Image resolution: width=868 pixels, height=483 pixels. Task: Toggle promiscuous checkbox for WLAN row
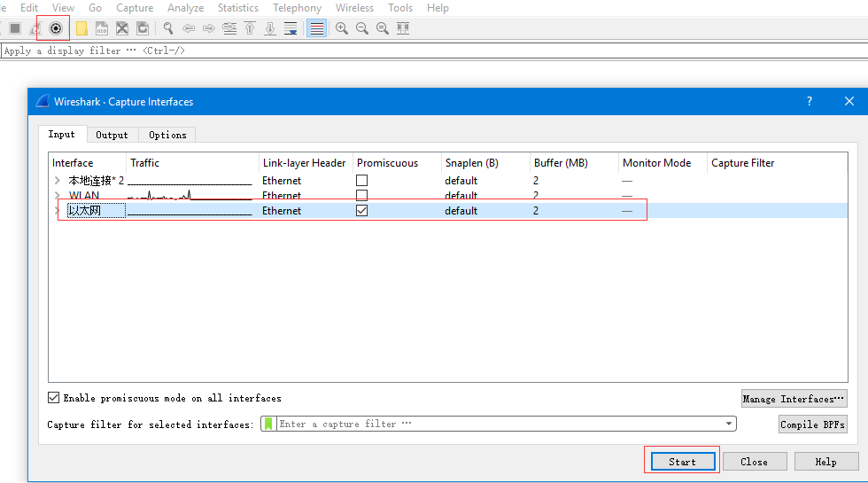(x=361, y=195)
